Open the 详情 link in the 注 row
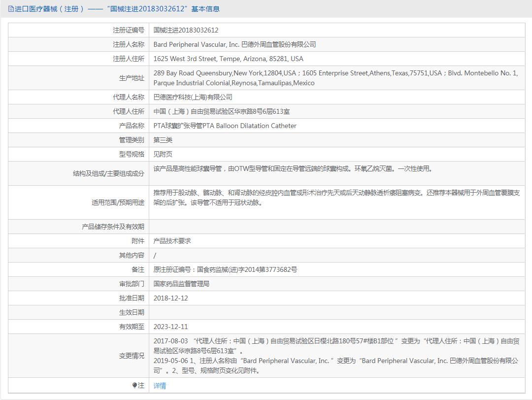532x400 pixels. pyautogui.click(x=160, y=385)
